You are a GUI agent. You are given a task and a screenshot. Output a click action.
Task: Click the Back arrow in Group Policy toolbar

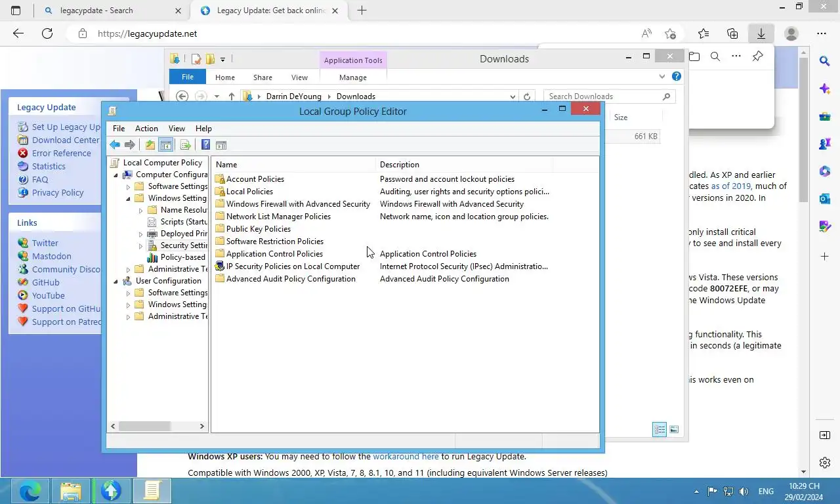coord(115,145)
